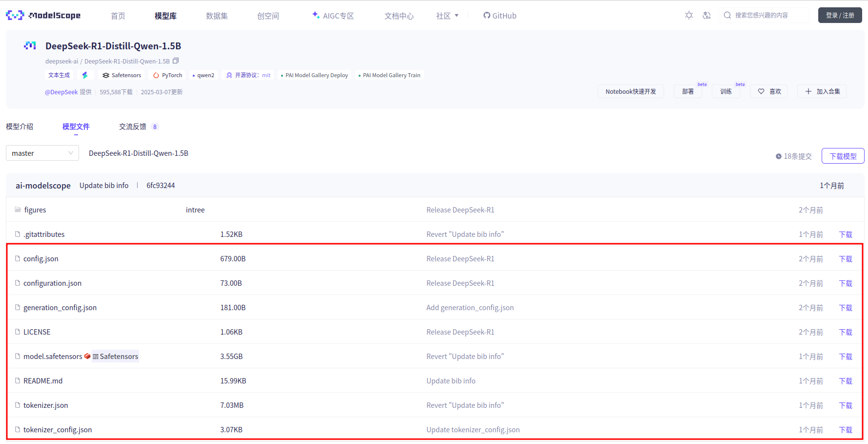Download model.safetensors via 下载 link
Image resolution: width=868 pixels, height=444 pixels.
pos(846,357)
